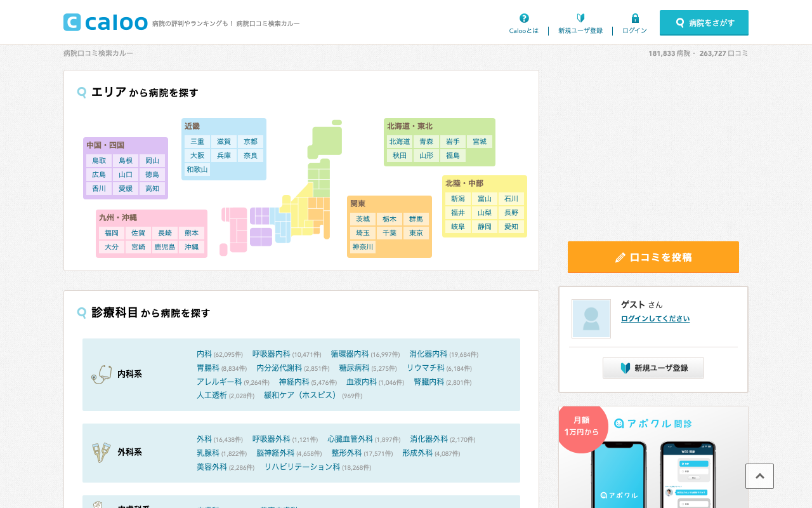Open the 外科 department link
The height and width of the screenshot is (508, 812).
point(204,439)
